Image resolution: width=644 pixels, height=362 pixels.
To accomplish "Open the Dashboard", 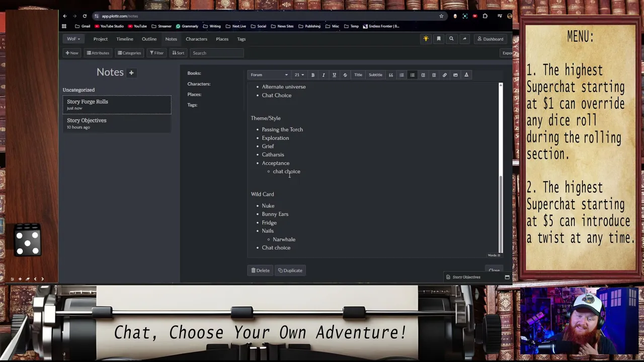I will (x=490, y=39).
